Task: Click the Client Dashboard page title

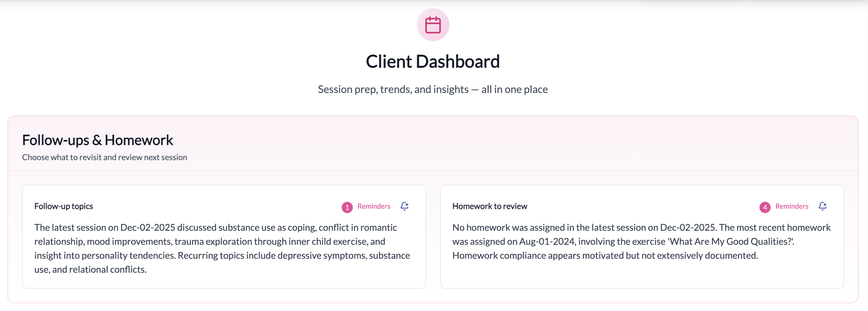Action: point(433,61)
